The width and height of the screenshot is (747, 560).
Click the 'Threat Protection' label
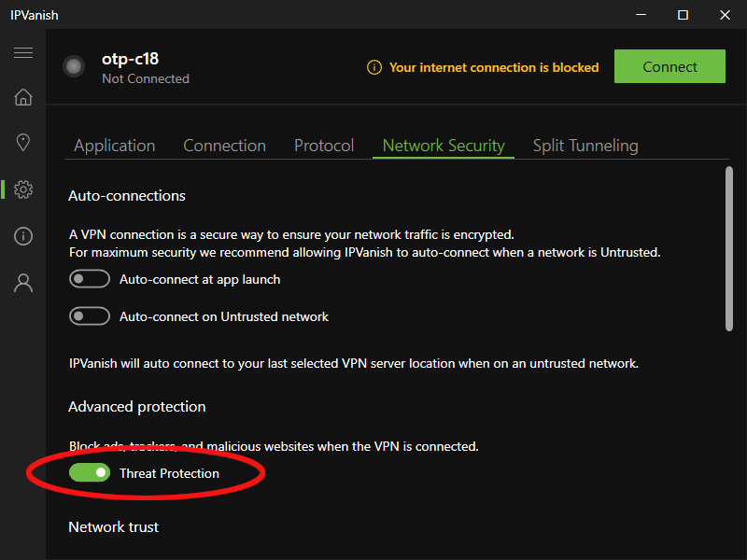169,473
